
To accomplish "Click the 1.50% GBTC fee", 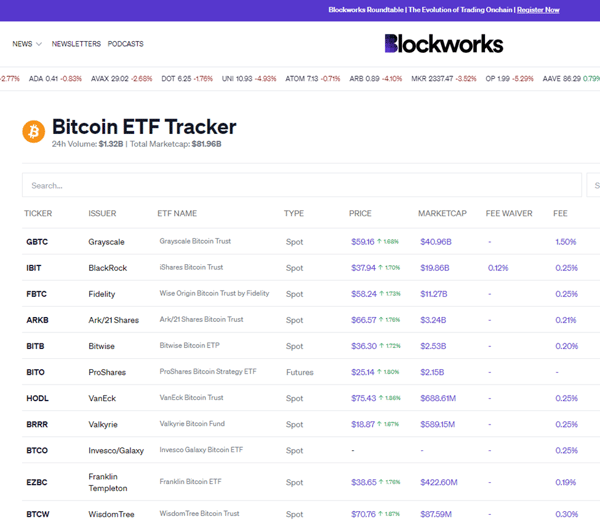I will coord(566,242).
